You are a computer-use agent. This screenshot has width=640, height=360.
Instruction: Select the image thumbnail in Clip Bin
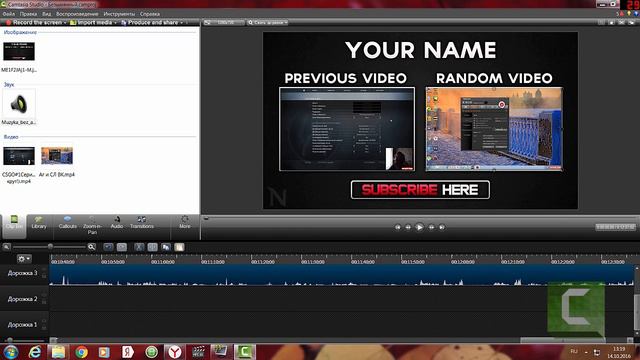19,51
